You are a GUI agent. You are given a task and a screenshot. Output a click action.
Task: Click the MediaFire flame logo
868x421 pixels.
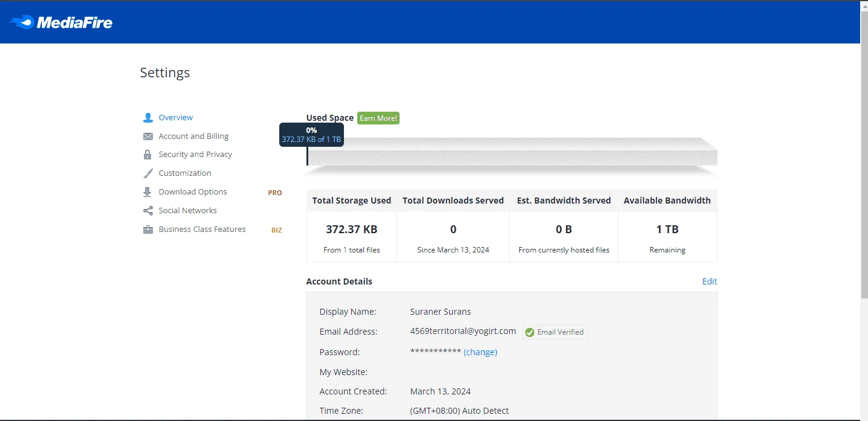click(x=21, y=22)
